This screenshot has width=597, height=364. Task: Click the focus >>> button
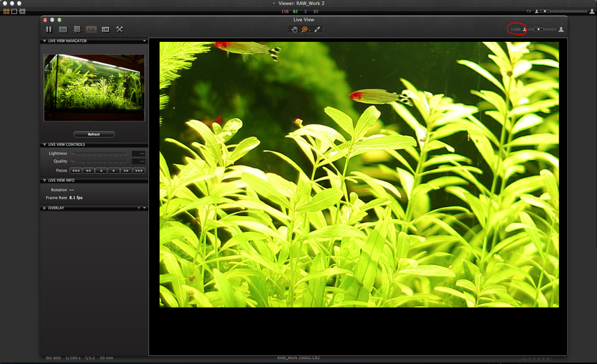pyautogui.click(x=139, y=170)
